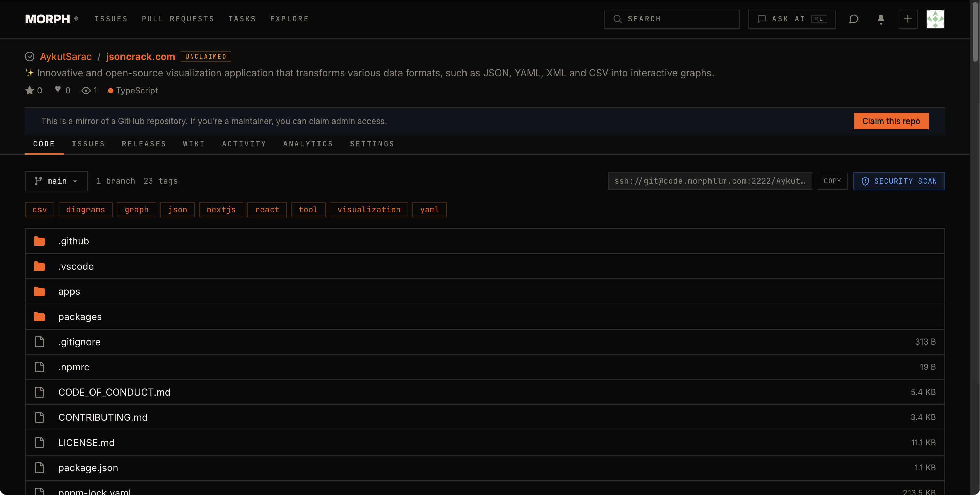Viewport: 980px width, 495px height.
Task: Open the profile avatar menu
Action: 935,19
